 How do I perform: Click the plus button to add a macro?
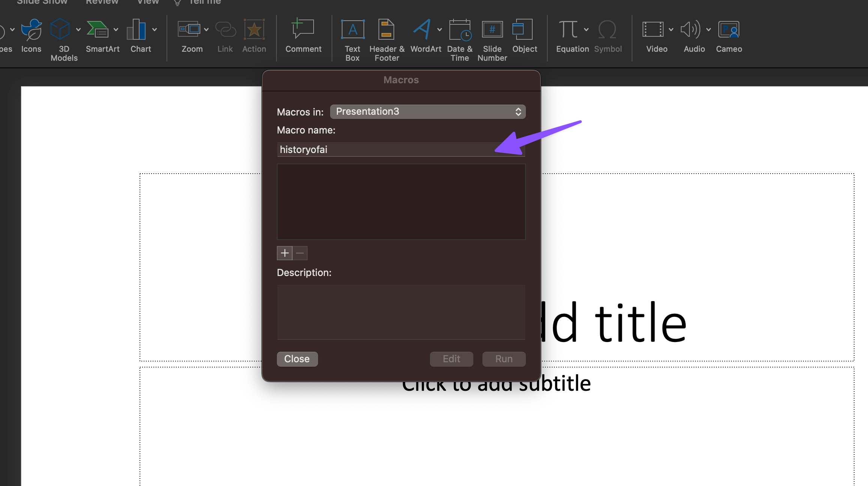285,253
